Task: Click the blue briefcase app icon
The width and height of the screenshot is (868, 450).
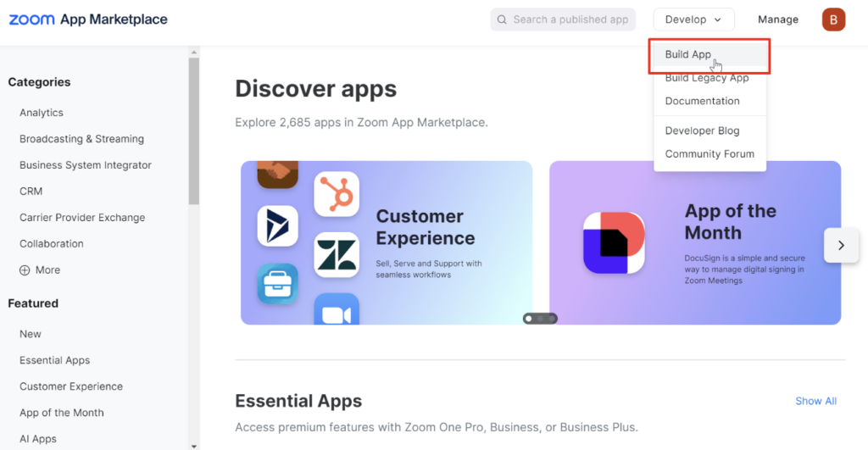Action: [277, 283]
